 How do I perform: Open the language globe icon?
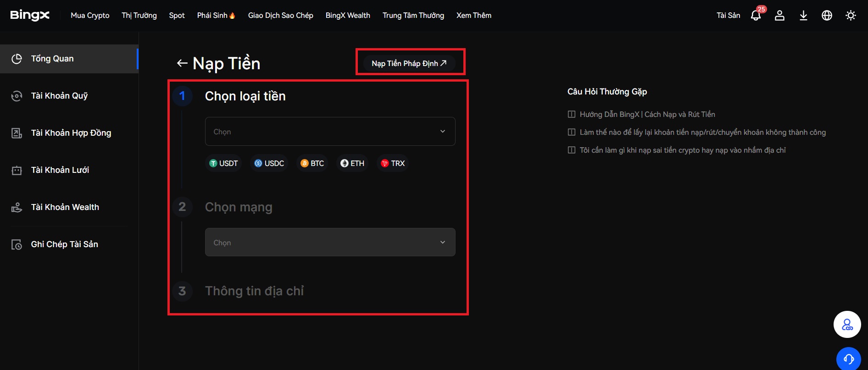click(x=827, y=16)
